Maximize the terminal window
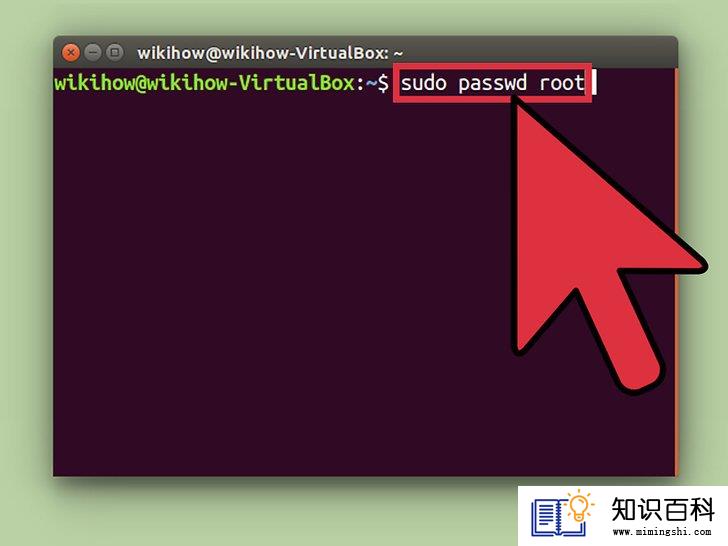This screenshot has width=728, height=546. 115,52
